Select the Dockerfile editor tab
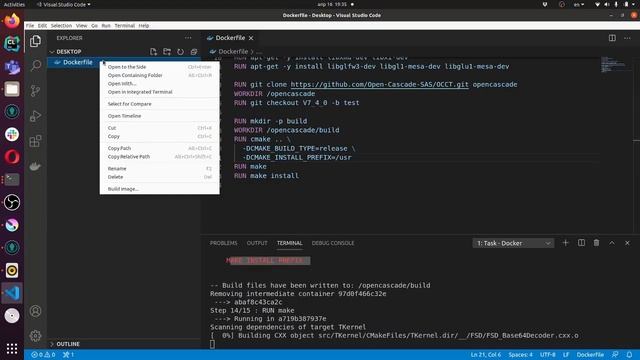The width and height of the screenshot is (640, 360). click(230, 38)
